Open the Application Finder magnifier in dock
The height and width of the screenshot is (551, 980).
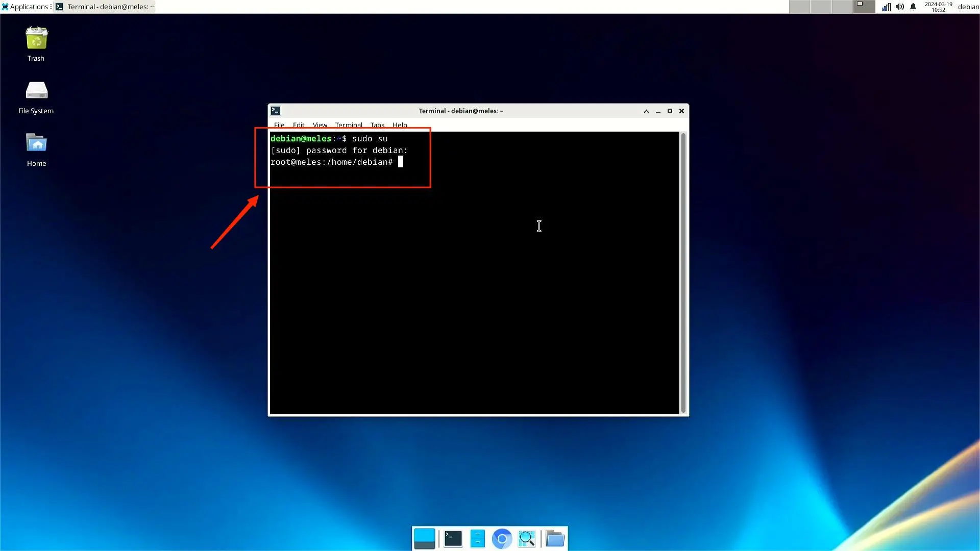point(527,539)
